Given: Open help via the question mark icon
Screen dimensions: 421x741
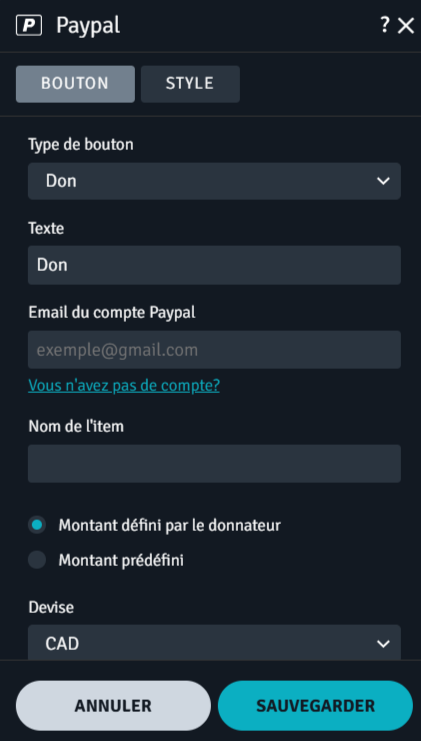Looking at the screenshot, I should point(385,25).
